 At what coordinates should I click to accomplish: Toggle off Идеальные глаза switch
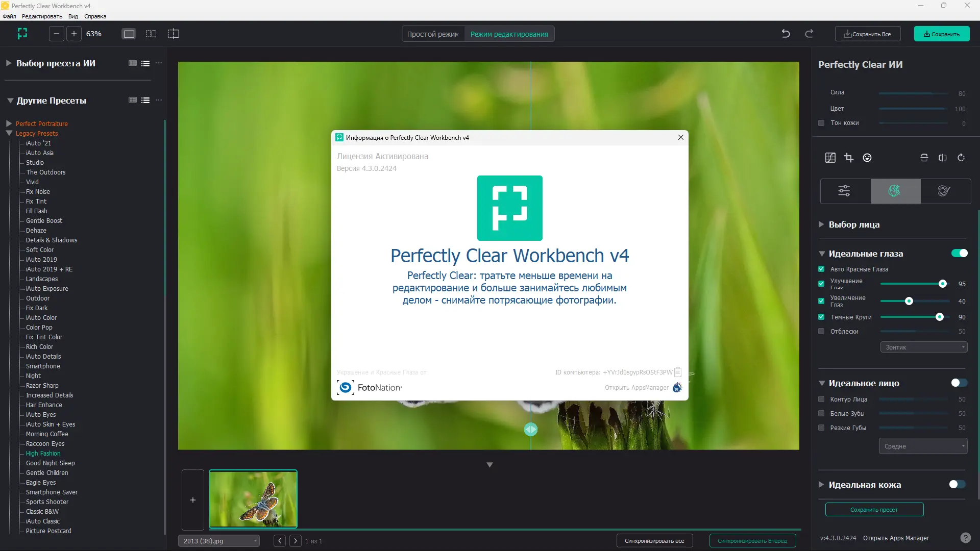point(959,254)
